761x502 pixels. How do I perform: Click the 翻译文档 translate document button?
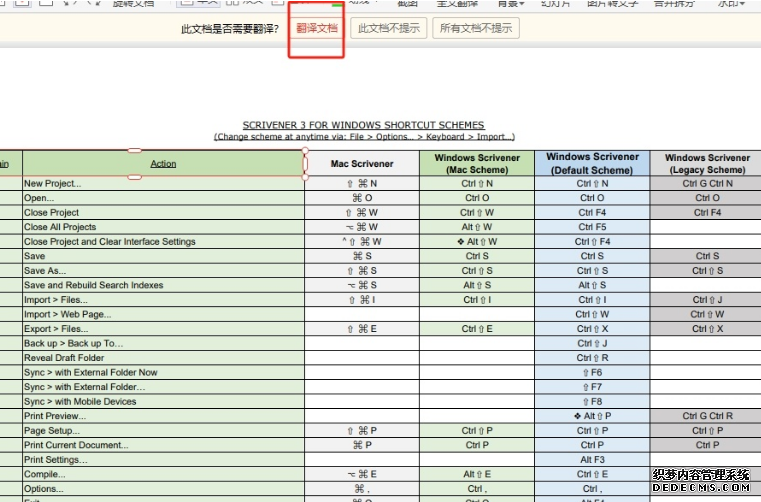pos(316,28)
